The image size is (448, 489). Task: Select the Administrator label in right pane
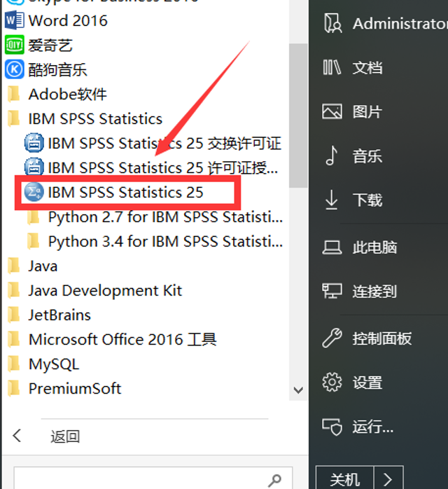(x=400, y=23)
